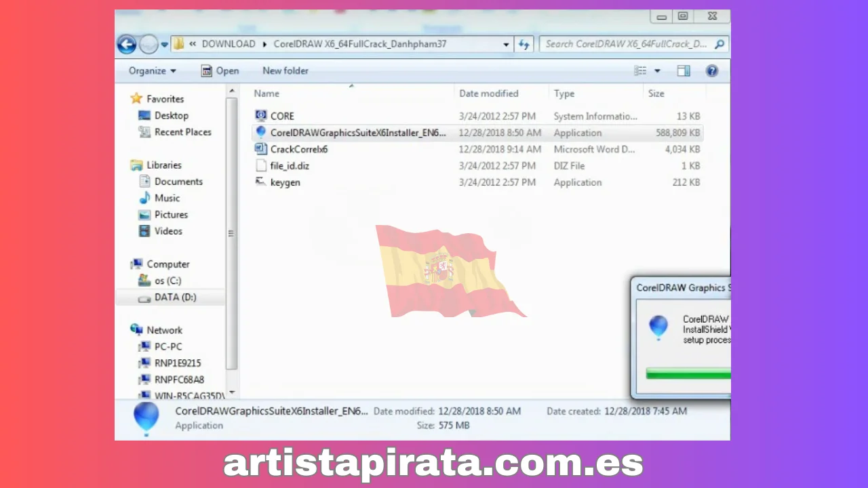Open the Pictures library
The width and height of the screenshot is (868, 488).
tap(171, 214)
